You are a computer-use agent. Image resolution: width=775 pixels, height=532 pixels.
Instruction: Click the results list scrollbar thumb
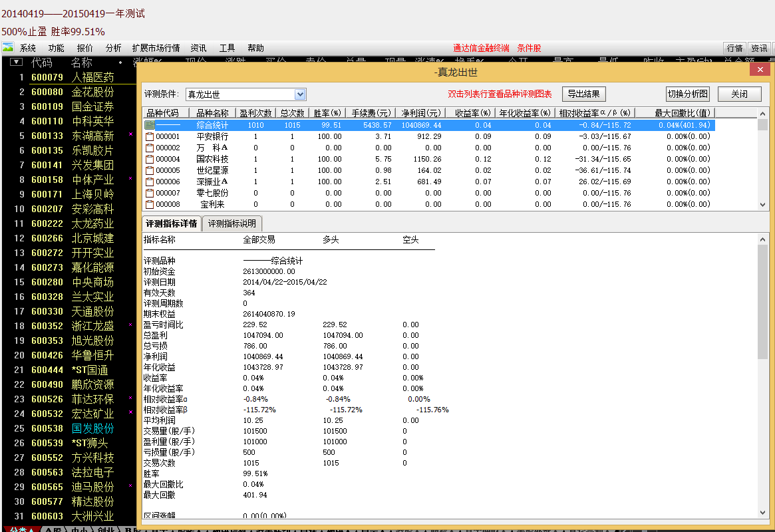coord(762,124)
